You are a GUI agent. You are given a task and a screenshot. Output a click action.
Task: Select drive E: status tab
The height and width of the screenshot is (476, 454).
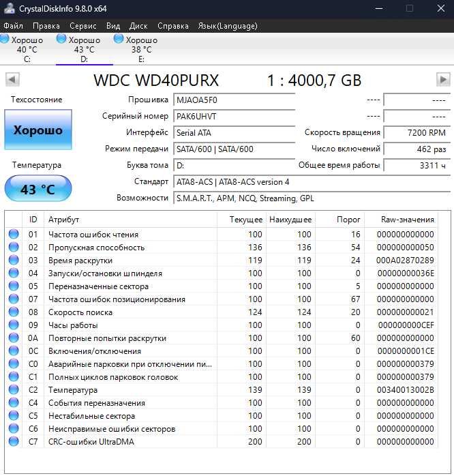[141, 49]
